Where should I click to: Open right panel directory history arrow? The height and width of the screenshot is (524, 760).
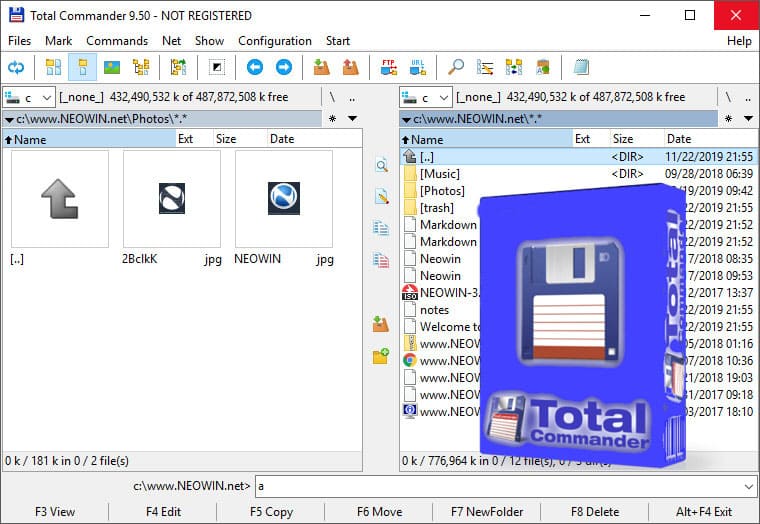pyautogui.click(x=748, y=118)
